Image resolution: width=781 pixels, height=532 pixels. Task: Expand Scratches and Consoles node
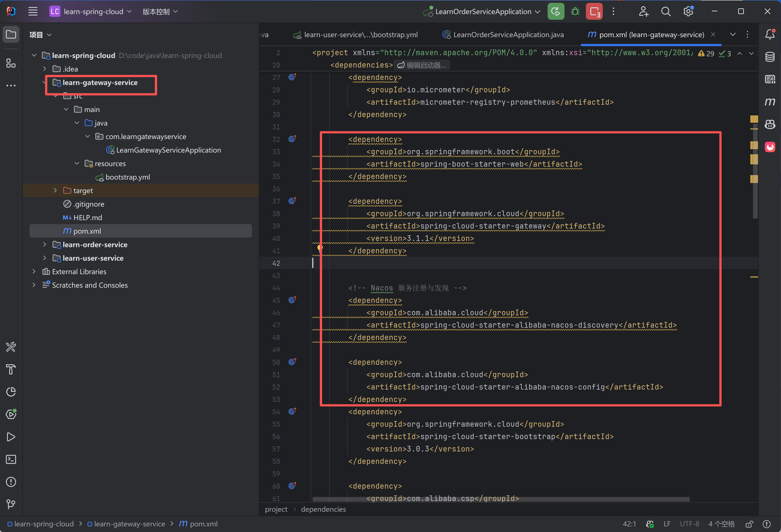[x=34, y=285]
